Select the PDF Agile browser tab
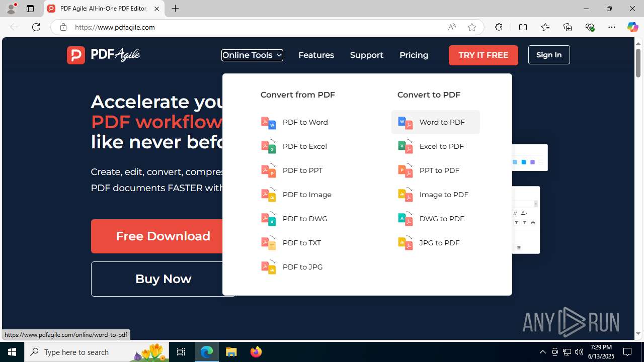Screen dimensions: 644x362 click(104, 9)
